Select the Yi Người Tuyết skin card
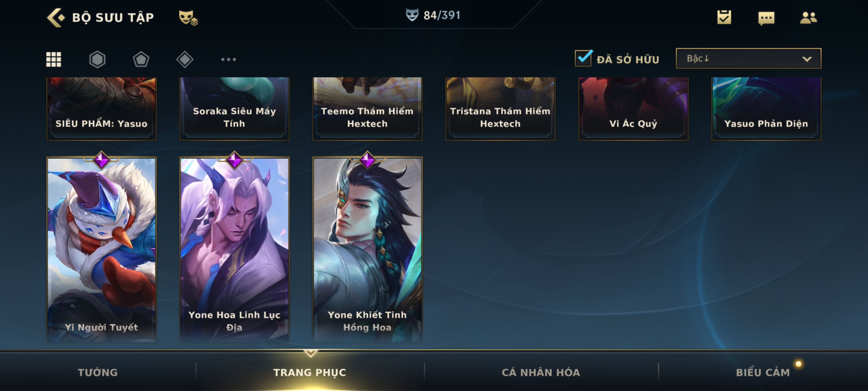Screen dimensions: 868x391 coord(101,250)
